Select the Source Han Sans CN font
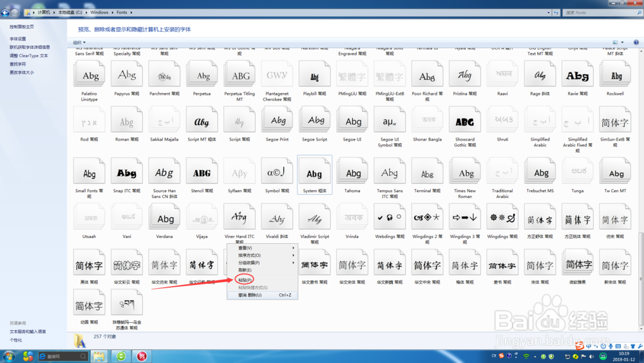Screen dimensions: 644x363 pyautogui.click(x=164, y=171)
